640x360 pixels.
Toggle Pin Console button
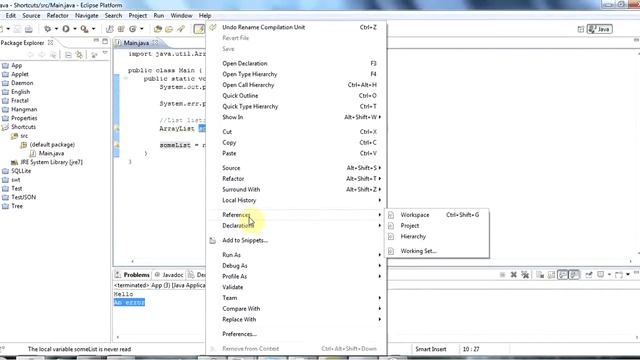pos(589,275)
